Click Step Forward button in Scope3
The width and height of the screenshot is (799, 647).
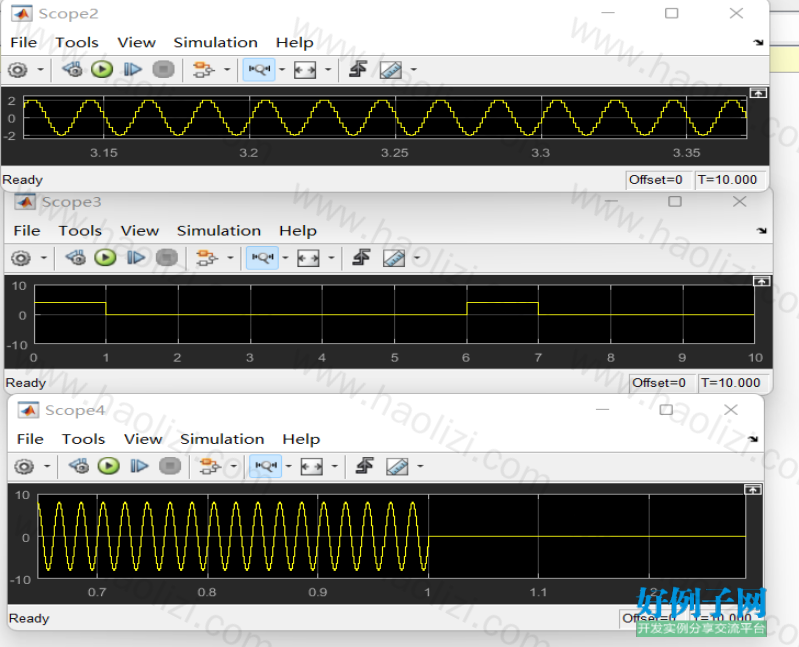[136, 257]
